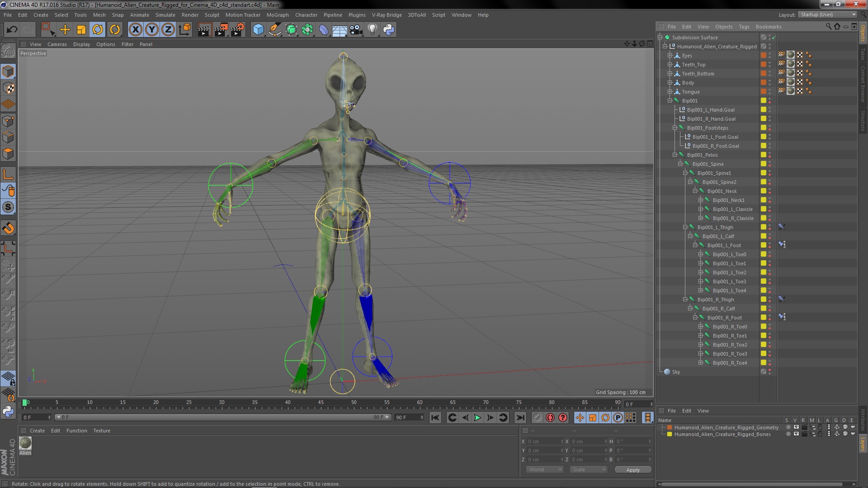Collapse the Bip001 hierarchy
Screen dimensions: 868x488
670,101
